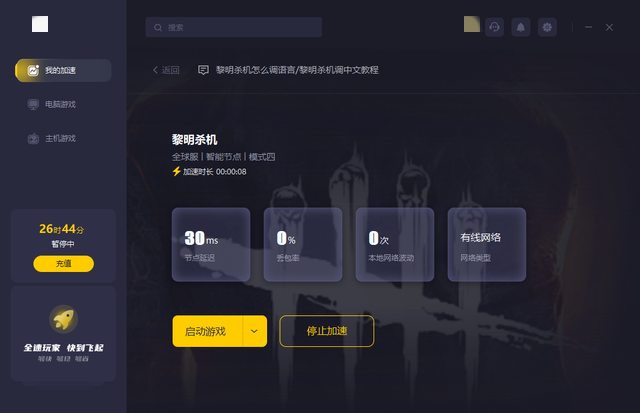Viewport: 640px width, 413px height.
Task: Click the 充值 recharge button
Action: (x=63, y=264)
